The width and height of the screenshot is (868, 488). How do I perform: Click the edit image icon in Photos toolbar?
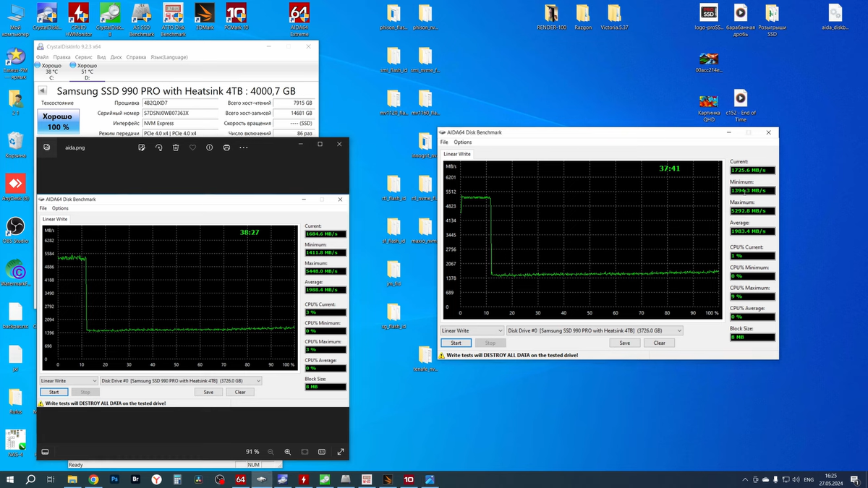142,147
